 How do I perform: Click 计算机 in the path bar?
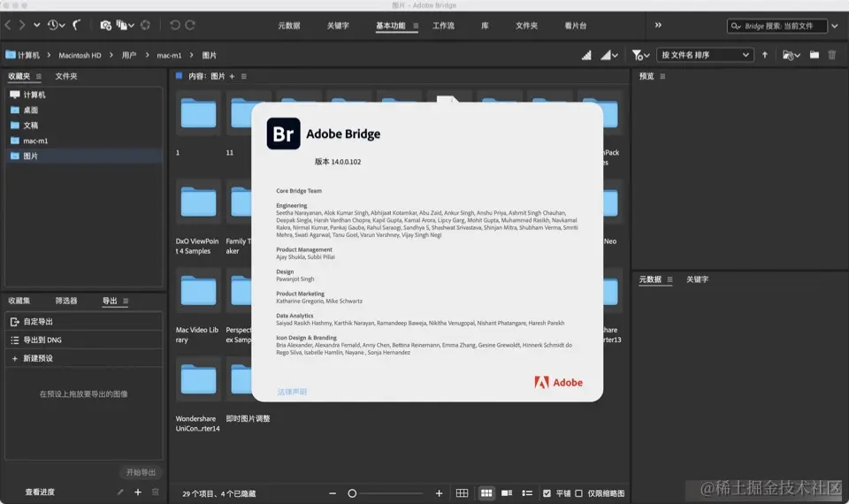[x=23, y=55]
